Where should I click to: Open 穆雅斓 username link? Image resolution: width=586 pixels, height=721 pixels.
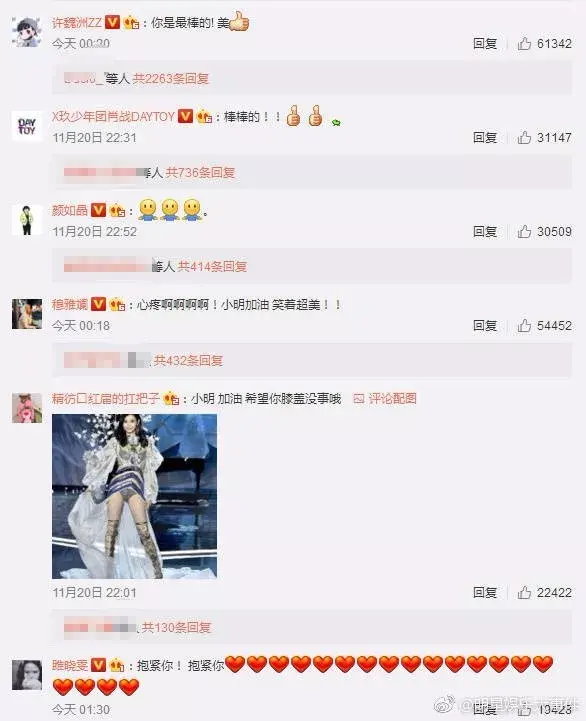[x=69, y=304]
